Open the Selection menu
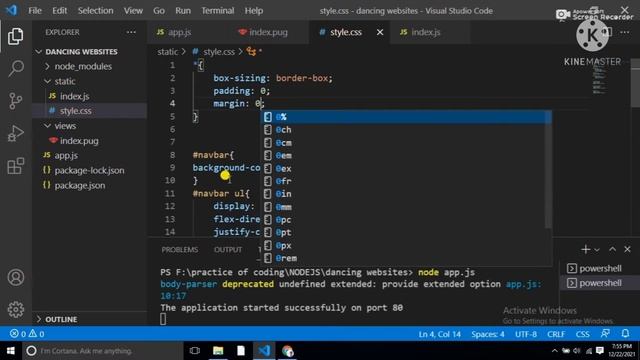Image resolution: width=640 pixels, height=360 pixels. pos(96,11)
